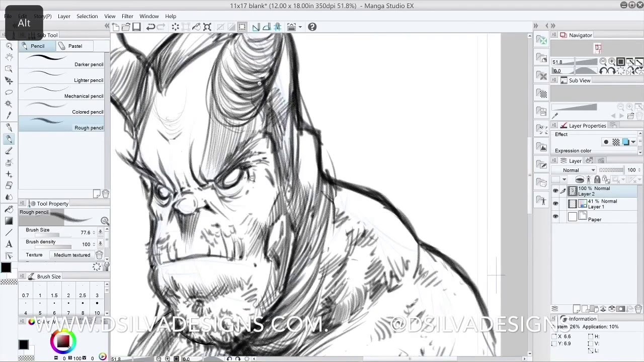Select the Zoom magnifier tool

pos(9,46)
